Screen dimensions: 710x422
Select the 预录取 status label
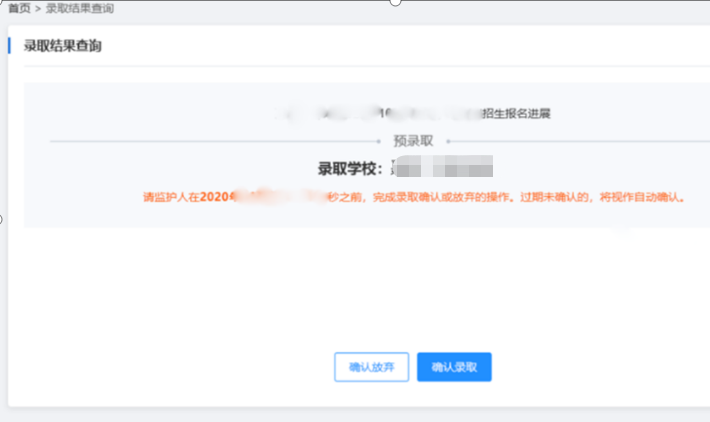click(413, 141)
